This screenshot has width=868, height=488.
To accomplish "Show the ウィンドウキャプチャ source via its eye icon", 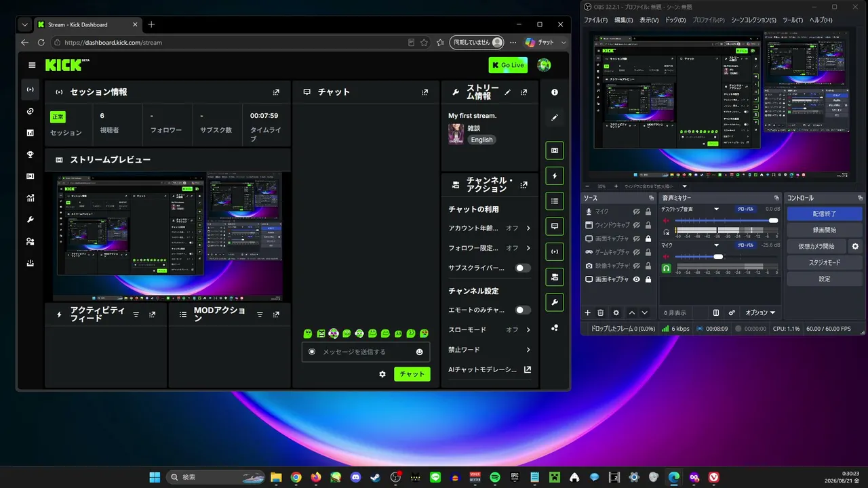I will tap(637, 225).
